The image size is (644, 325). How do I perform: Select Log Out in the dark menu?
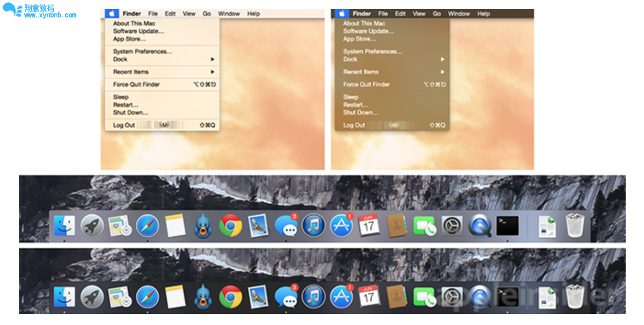tap(354, 125)
